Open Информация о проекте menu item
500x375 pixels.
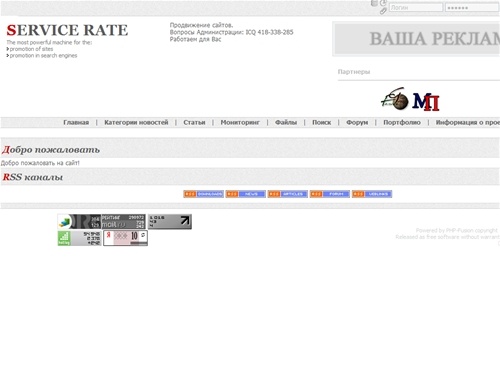pyautogui.click(x=468, y=122)
